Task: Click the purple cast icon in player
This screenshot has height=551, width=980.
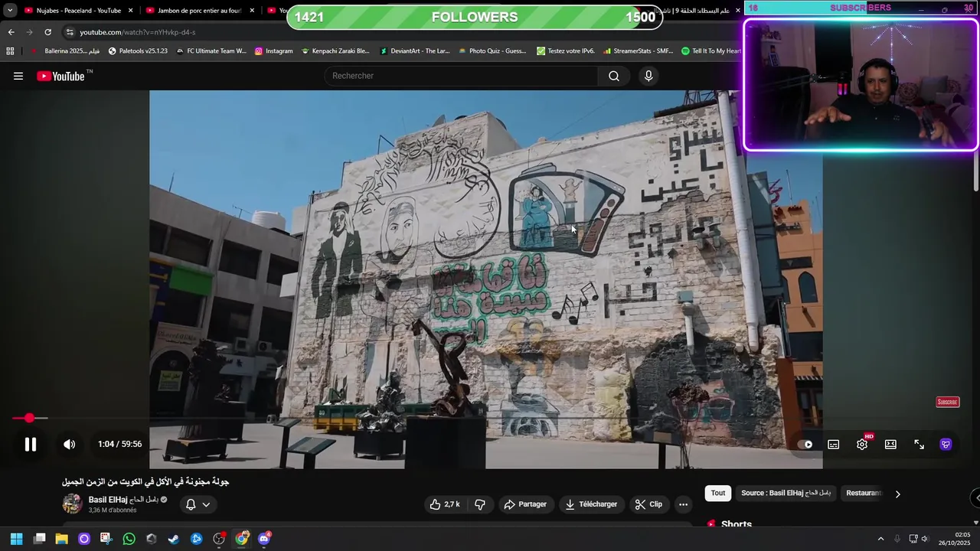Action: click(946, 445)
